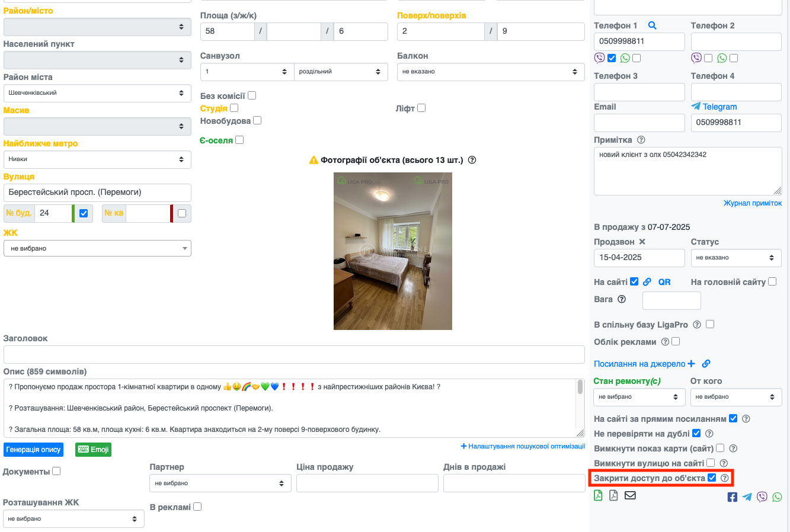This screenshot has height=532, width=790.
Task: Click the green PDF export icon
Action: point(599,495)
